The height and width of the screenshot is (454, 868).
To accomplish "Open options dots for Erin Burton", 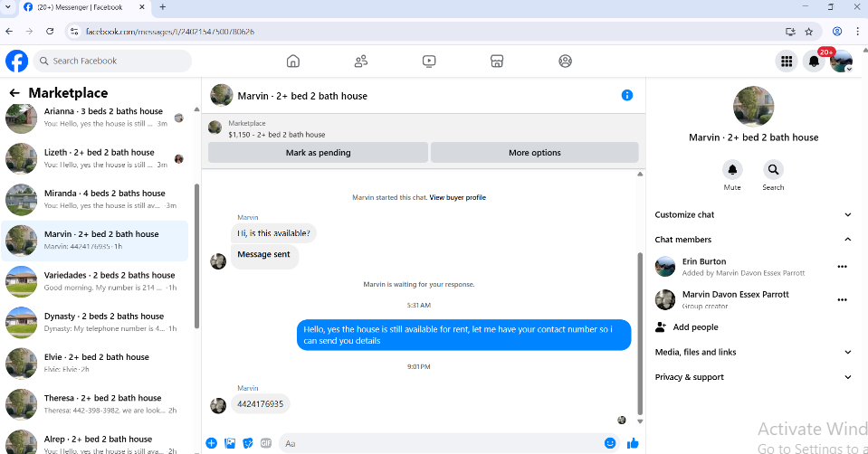I will [842, 267].
